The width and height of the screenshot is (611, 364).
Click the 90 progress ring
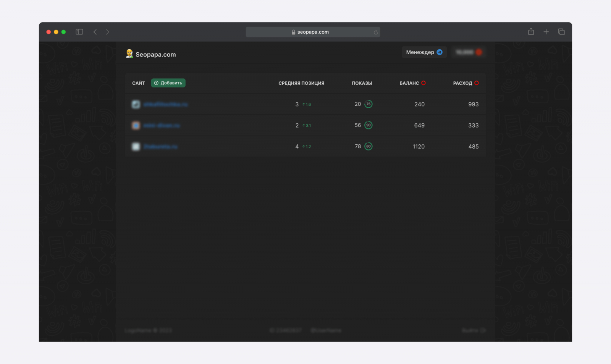(369, 125)
